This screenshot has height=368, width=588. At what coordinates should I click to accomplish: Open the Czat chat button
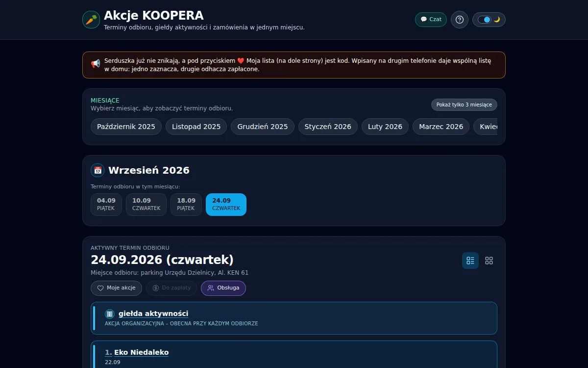pyautogui.click(x=431, y=20)
